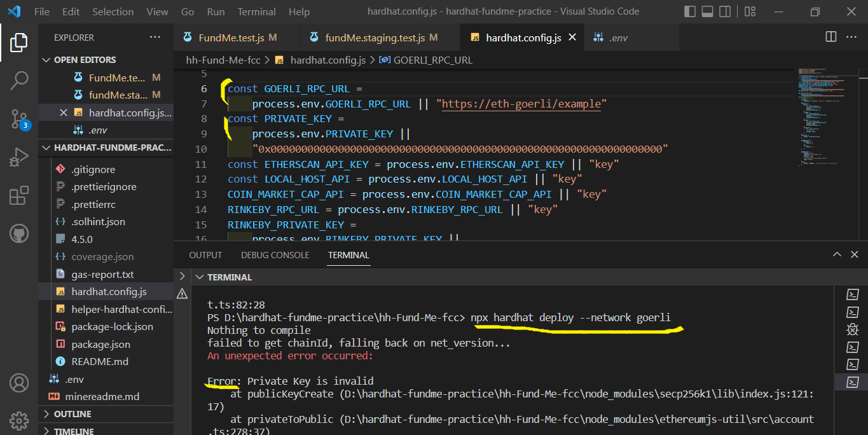Toggle the bottom panel layout icon
Image resolution: width=868 pixels, height=435 pixels.
click(x=707, y=11)
